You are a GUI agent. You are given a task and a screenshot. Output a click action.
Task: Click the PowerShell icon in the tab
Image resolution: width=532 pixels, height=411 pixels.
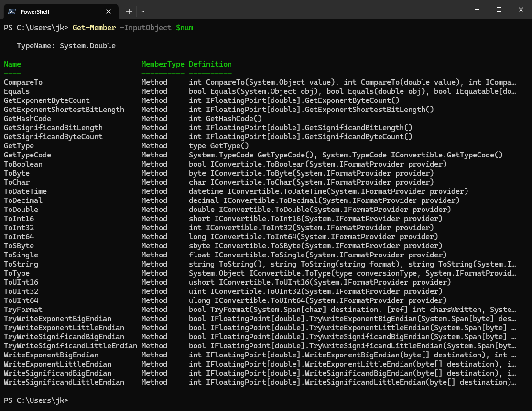12,11
